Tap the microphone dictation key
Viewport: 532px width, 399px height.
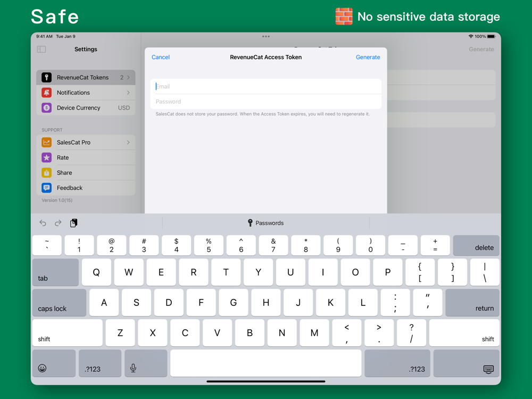click(x=146, y=363)
